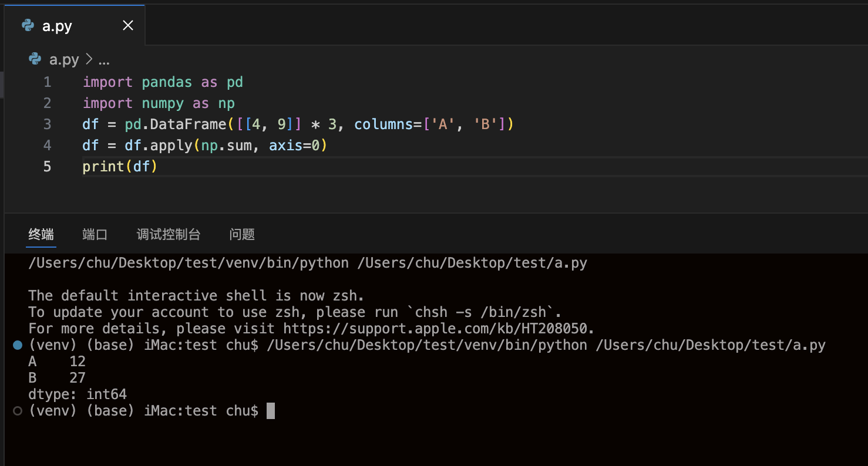The image size is (868, 466).
Task: Select line number 5 in the gutter
Action: (47, 167)
